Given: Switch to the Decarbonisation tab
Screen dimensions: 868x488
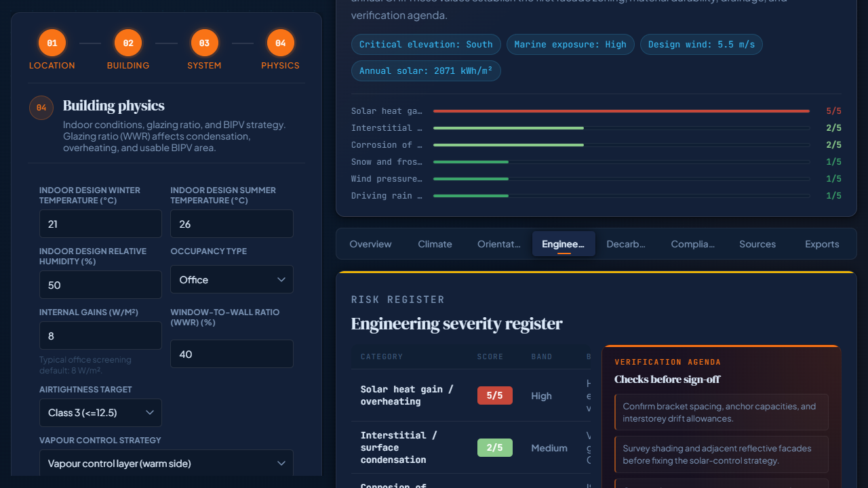Looking at the screenshot, I should coord(626,244).
